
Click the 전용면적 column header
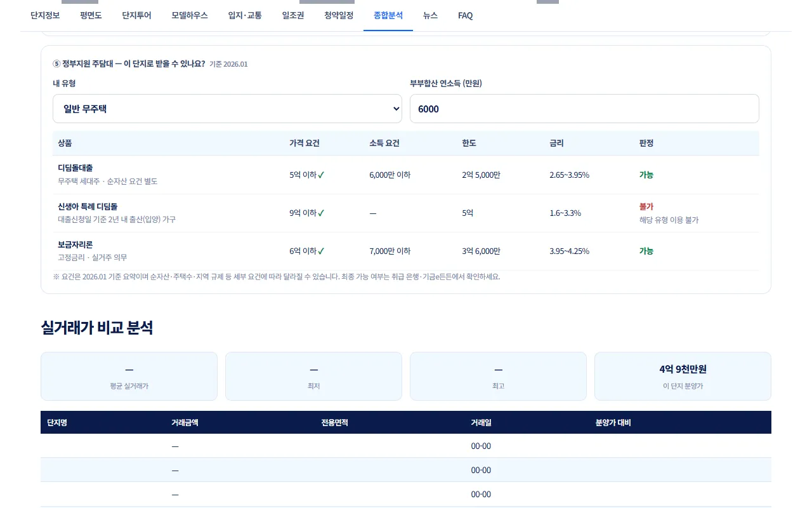[x=334, y=422]
